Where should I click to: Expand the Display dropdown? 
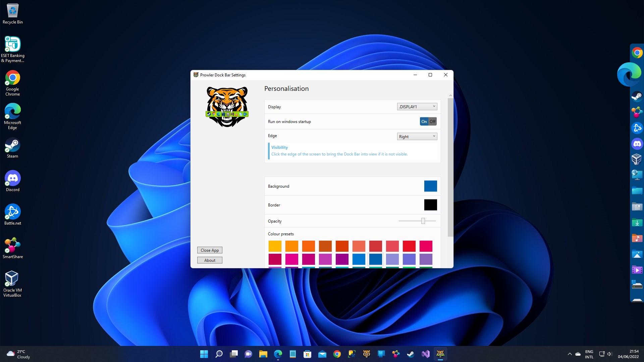pos(417,107)
